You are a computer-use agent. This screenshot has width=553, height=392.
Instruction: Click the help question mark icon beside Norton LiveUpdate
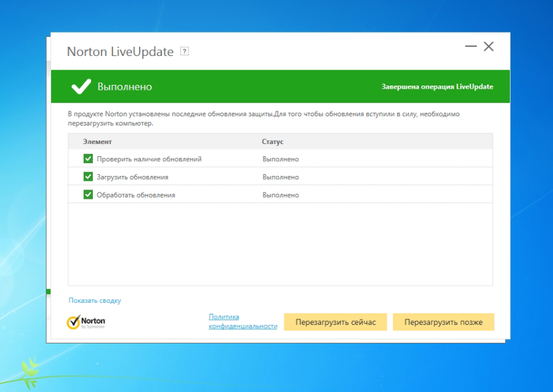tap(185, 52)
